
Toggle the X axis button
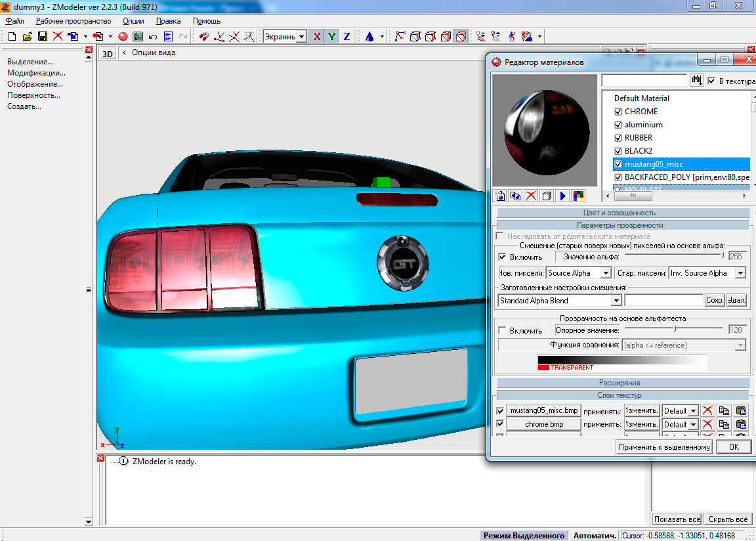point(317,37)
